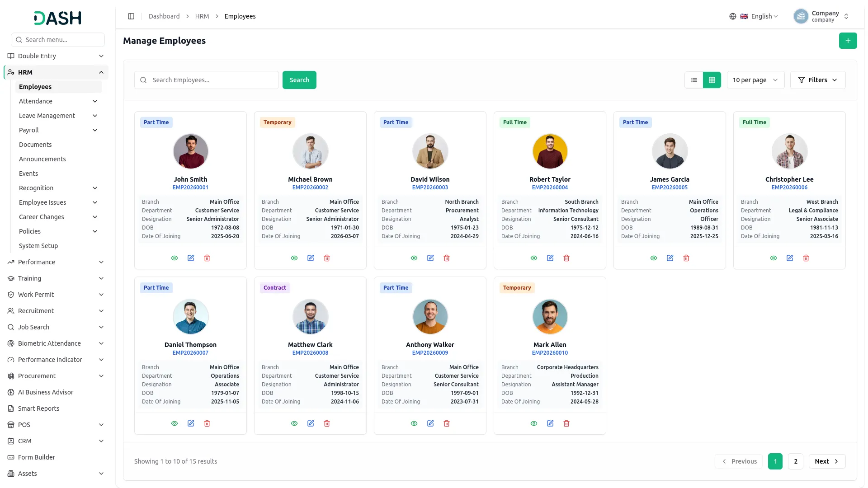Screen dimensions: 868x488
Task: Delete Christopher Lee's employee card
Action: (x=806, y=258)
